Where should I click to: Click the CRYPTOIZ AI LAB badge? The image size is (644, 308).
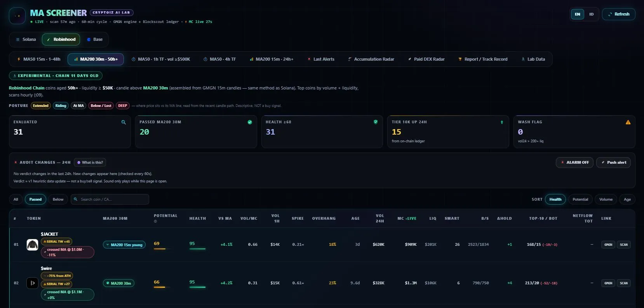pos(111,12)
